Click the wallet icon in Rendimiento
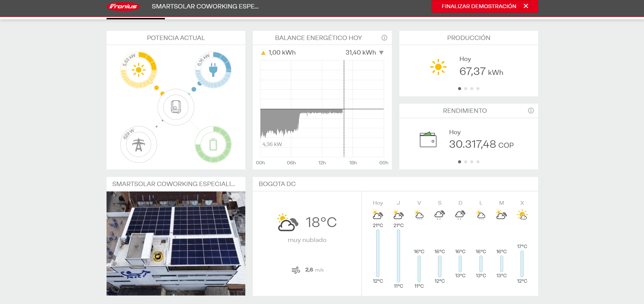This screenshot has width=644, height=304. 428,140
